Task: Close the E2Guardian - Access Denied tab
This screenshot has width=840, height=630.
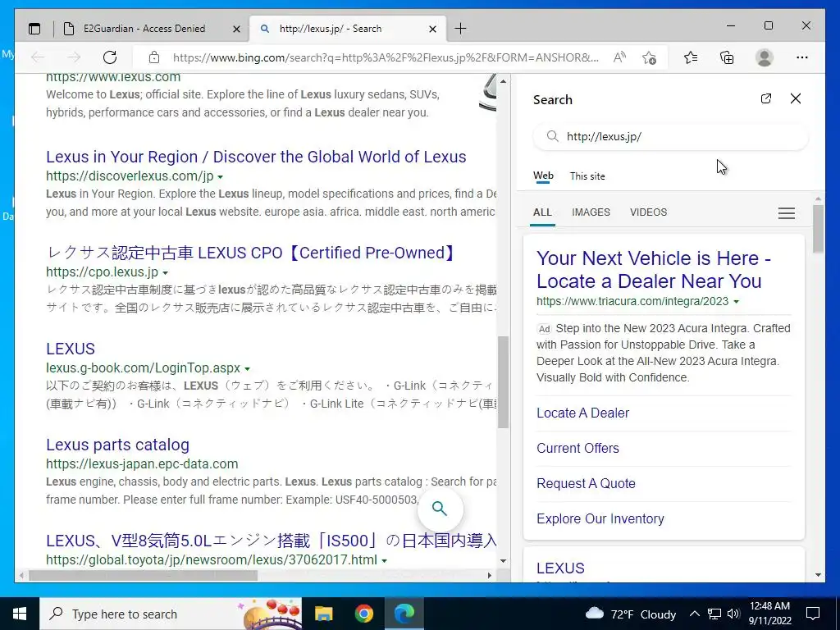Action: [x=236, y=29]
